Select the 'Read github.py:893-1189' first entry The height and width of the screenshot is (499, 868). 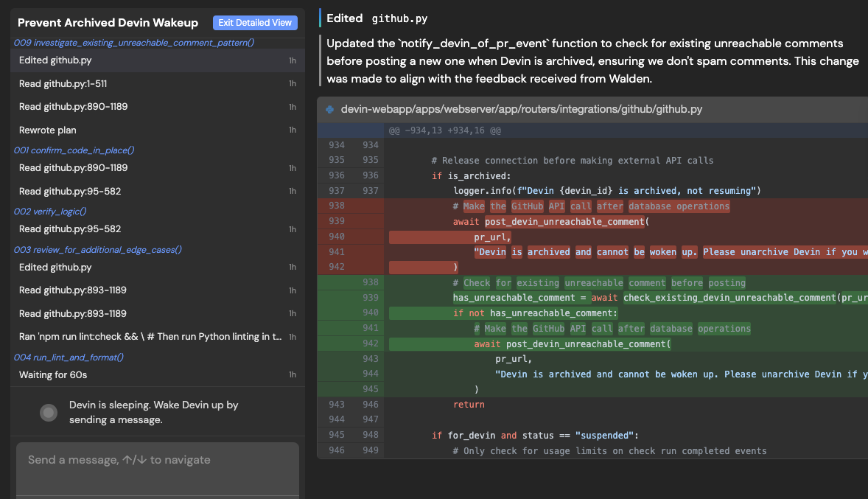[x=158, y=290]
